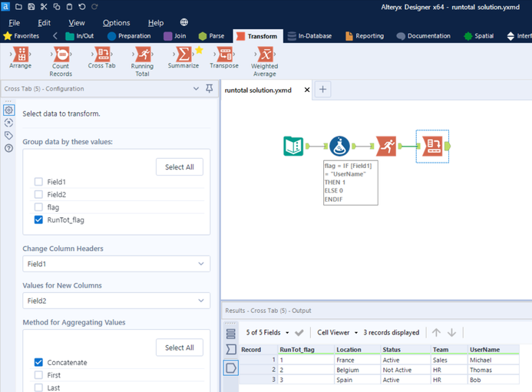This screenshot has height=392, width=532.
Task: Open the View menu
Action: (77, 23)
